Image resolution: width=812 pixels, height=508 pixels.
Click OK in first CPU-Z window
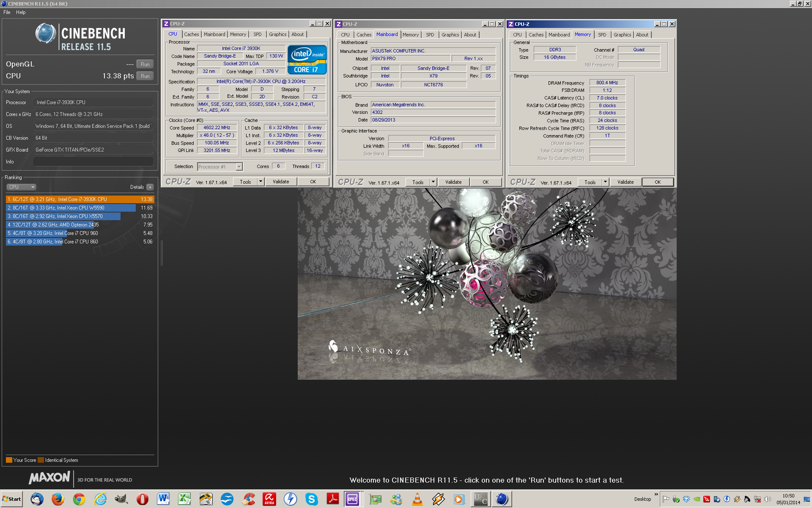coord(313,182)
